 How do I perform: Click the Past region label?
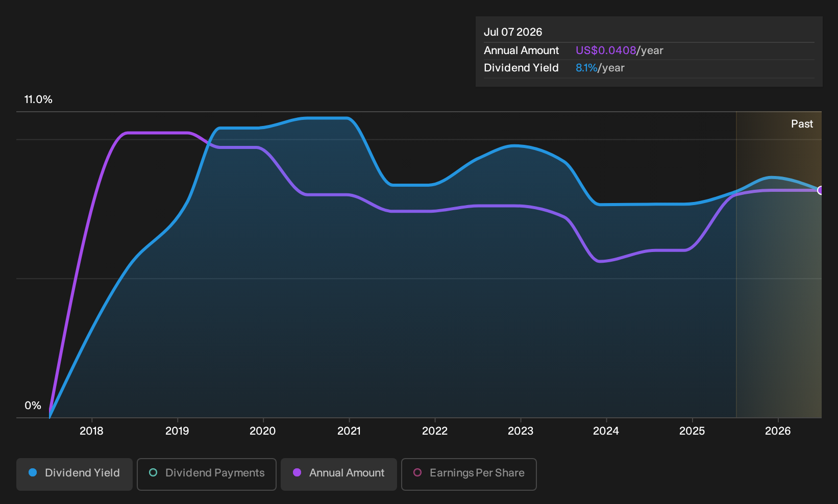[x=802, y=124]
